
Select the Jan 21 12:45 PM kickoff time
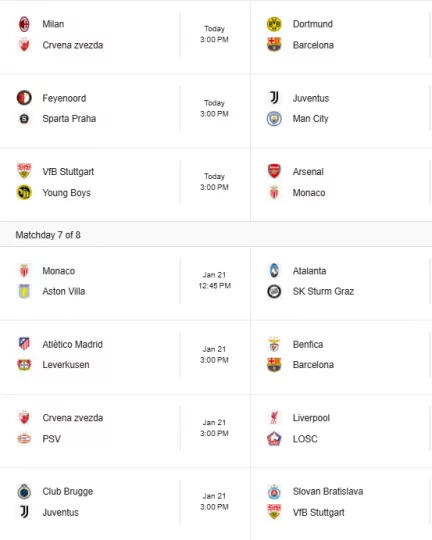pyautogui.click(x=214, y=280)
